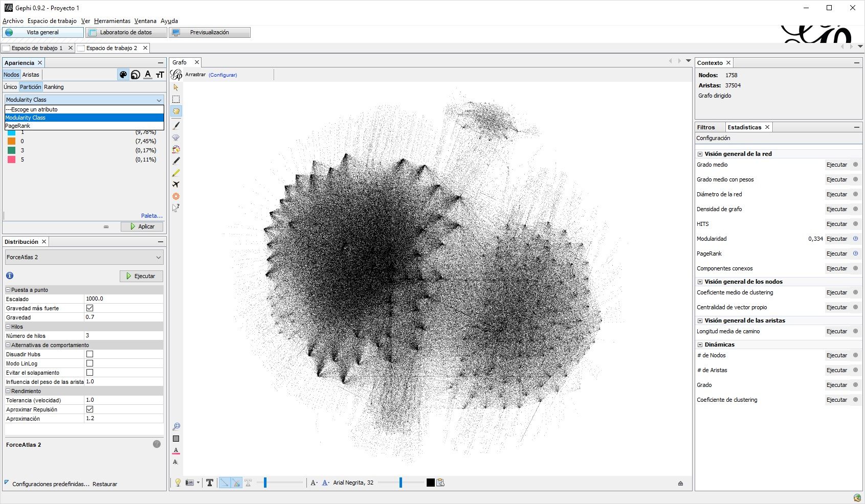Collapse the Rendimiento section
The image size is (865, 504).
coord(8,391)
